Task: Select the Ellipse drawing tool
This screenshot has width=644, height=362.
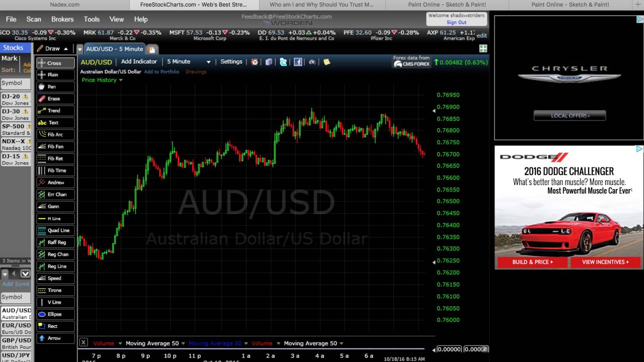Action: click(x=55, y=314)
